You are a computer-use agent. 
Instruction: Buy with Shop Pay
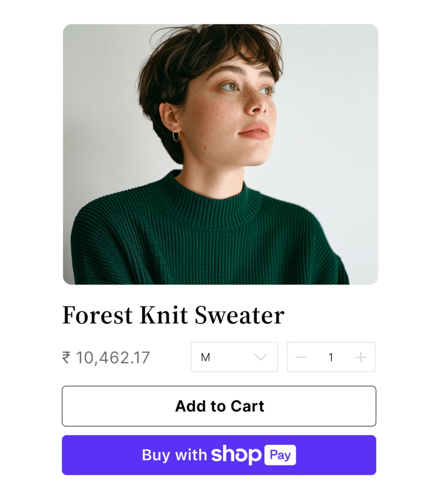click(219, 455)
